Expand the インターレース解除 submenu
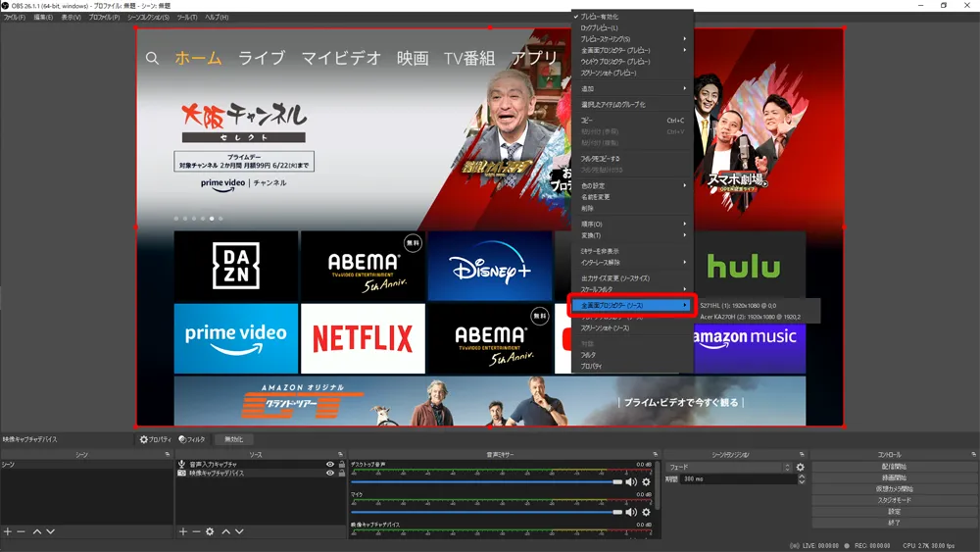This screenshot has height=552, width=980. 632,263
